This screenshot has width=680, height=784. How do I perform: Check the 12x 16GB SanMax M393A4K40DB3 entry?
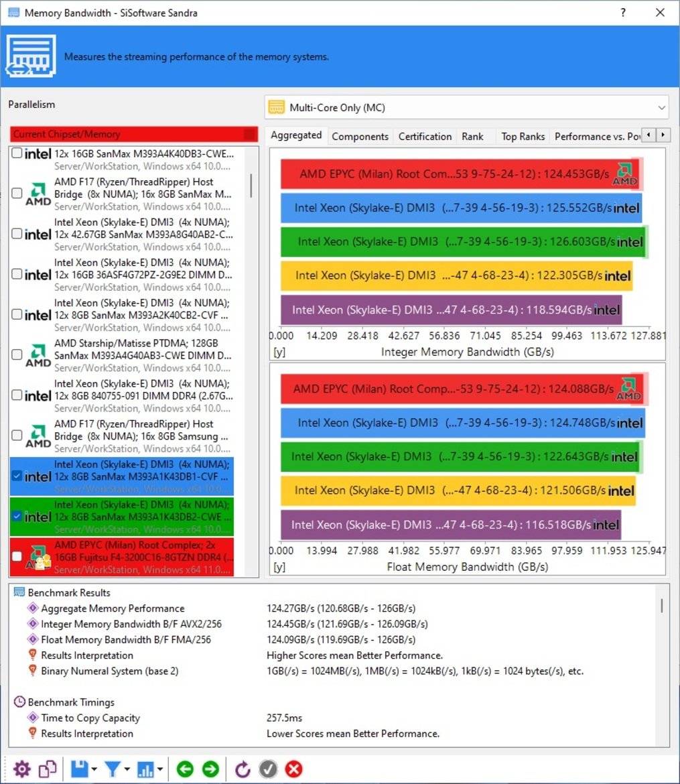point(17,153)
